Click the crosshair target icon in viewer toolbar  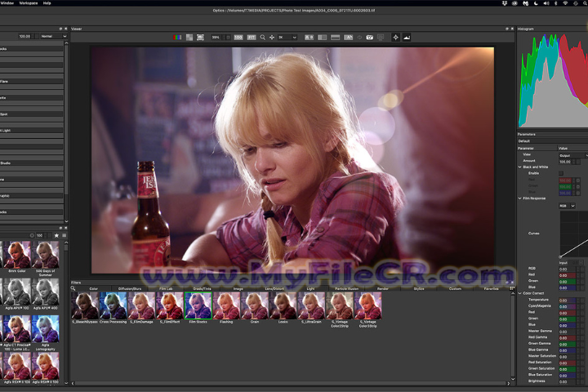[395, 37]
